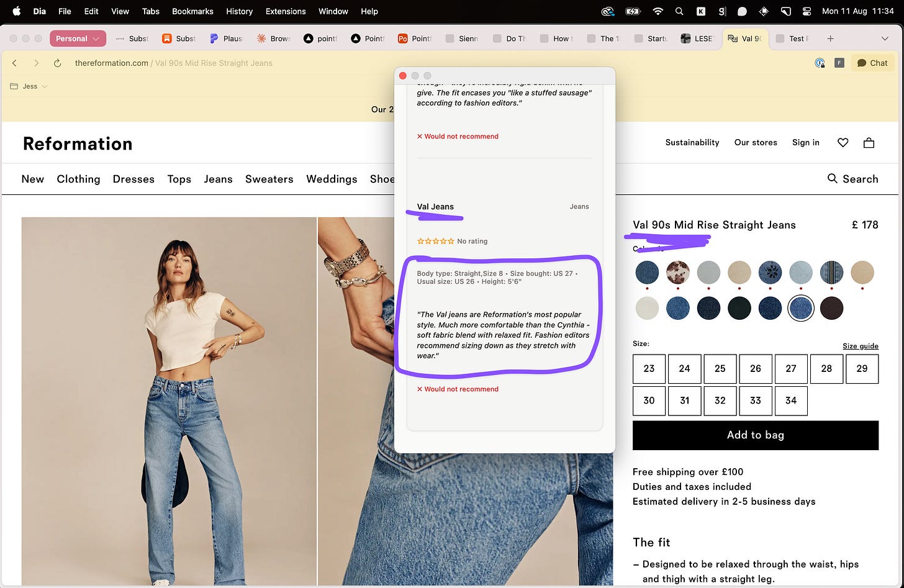Select size 32

pos(720,400)
